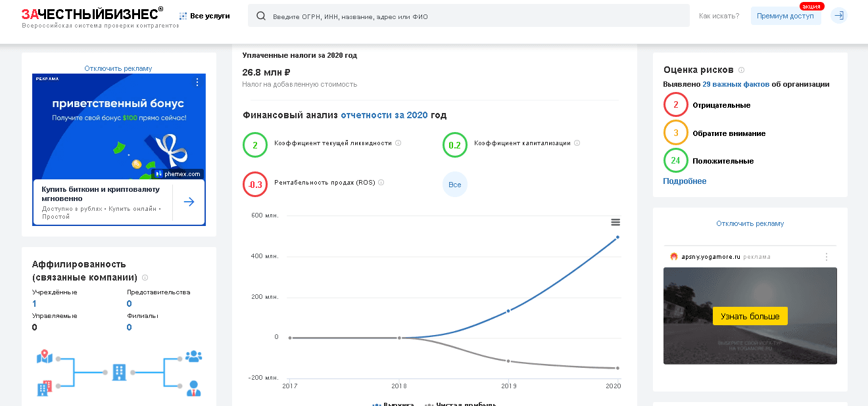Image resolution: width=868 pixels, height=406 pixels.
Task: Click the Премиум доступ button
Action: 785,16
